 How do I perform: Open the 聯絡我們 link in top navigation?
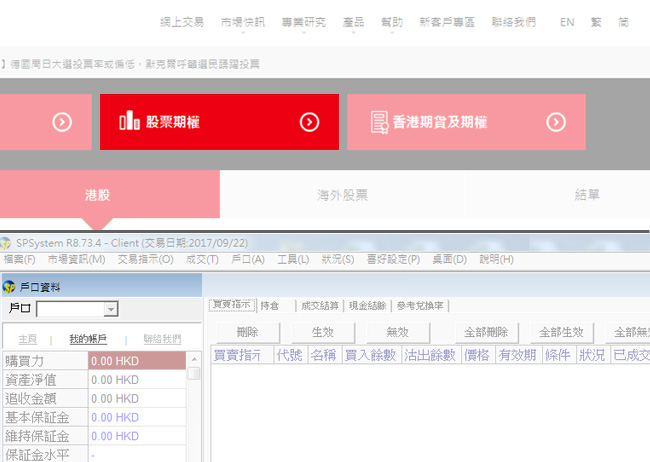click(x=514, y=22)
